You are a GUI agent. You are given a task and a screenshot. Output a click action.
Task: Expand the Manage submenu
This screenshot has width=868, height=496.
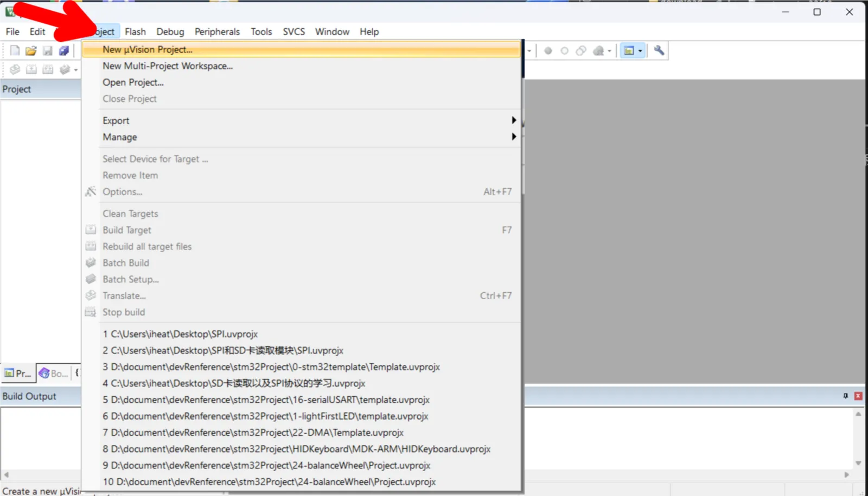[301, 137]
